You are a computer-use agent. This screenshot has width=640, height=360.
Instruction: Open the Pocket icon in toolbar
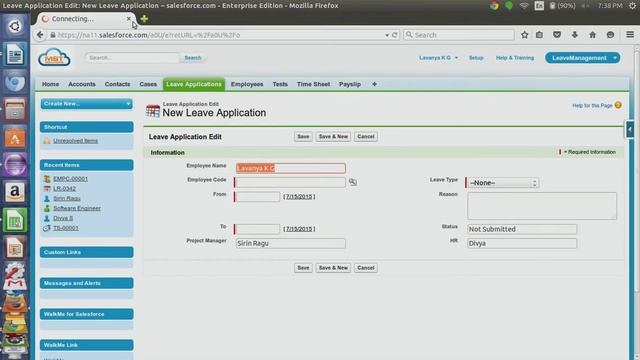tap(557, 35)
